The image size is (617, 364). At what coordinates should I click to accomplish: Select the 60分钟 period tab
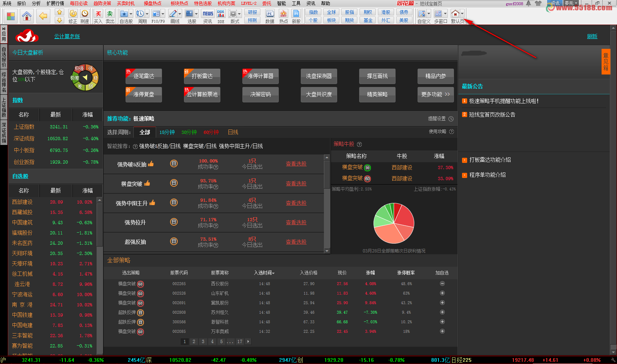point(211,132)
